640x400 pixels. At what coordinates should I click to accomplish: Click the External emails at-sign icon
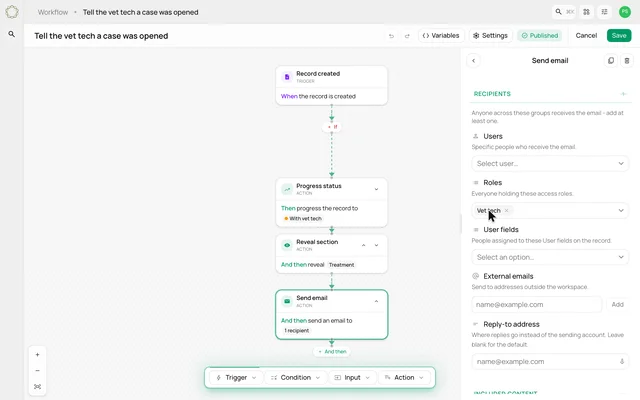tap(476, 276)
